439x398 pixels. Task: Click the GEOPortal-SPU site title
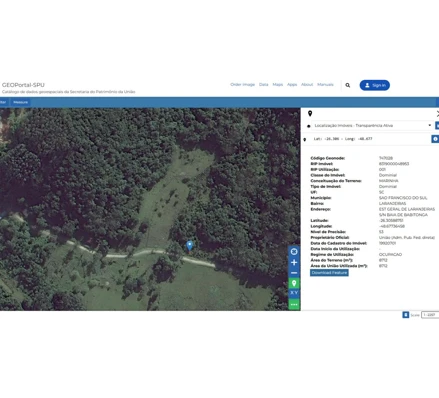tap(23, 85)
